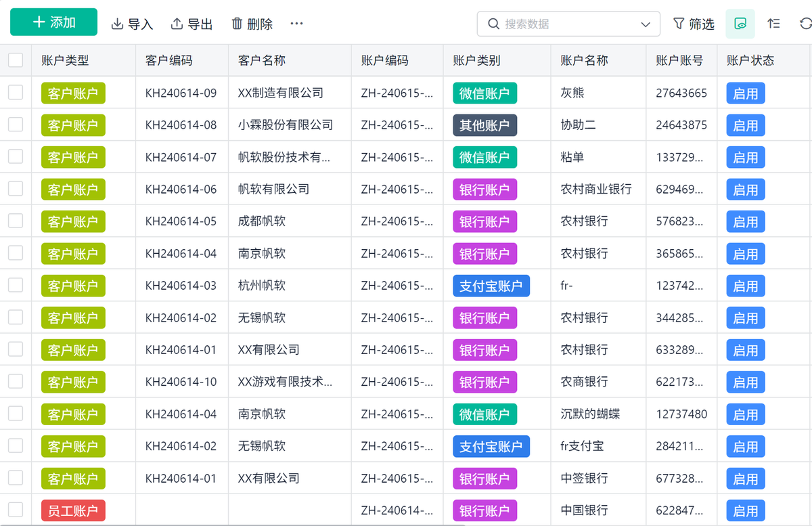Click account name fr支付宝
The image size is (812, 526).
tap(583, 445)
